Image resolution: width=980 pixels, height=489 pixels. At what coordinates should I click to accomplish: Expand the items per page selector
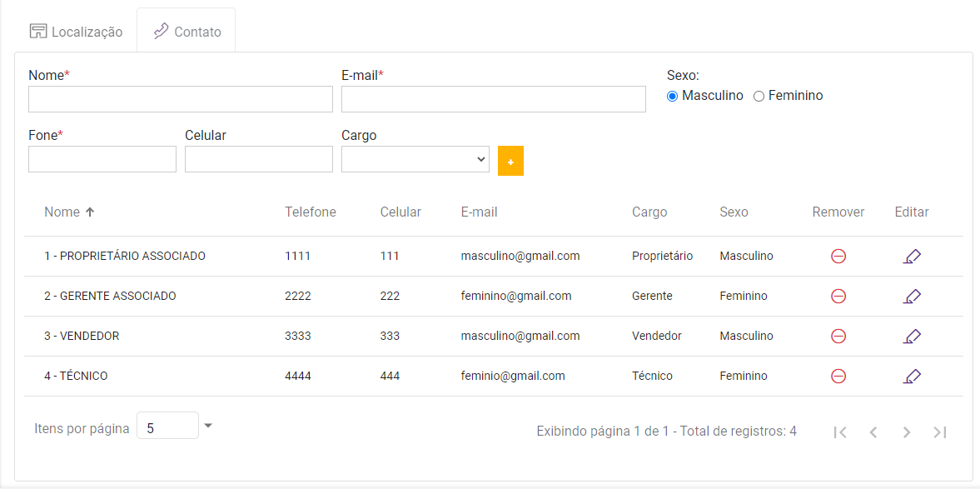click(208, 426)
